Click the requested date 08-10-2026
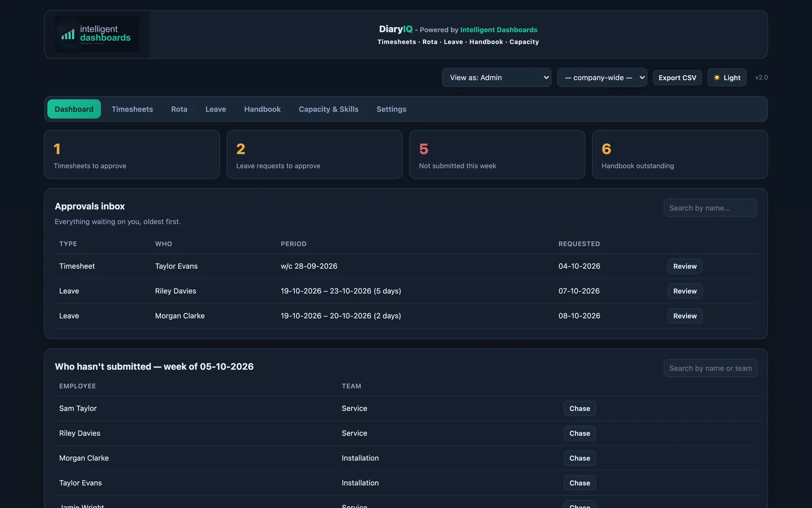 click(x=579, y=316)
